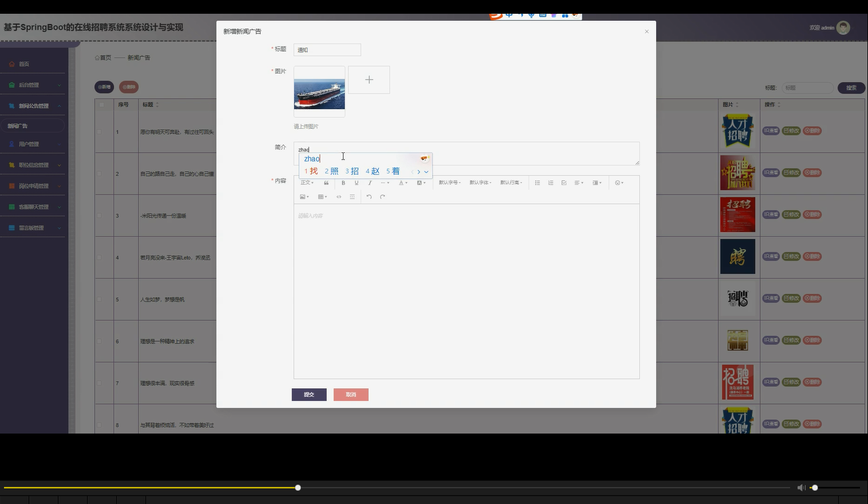
Task: Toggle underline formatting in the editor
Action: pos(356,183)
